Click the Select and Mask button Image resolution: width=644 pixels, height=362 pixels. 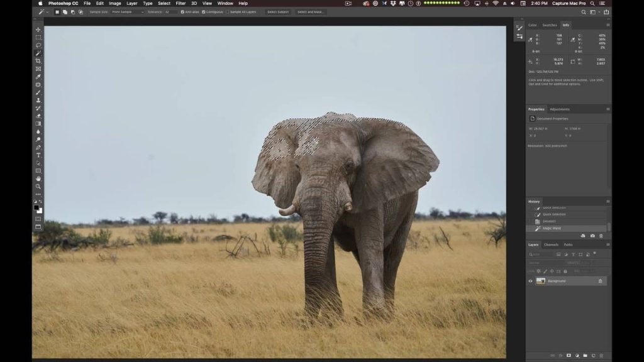click(311, 12)
